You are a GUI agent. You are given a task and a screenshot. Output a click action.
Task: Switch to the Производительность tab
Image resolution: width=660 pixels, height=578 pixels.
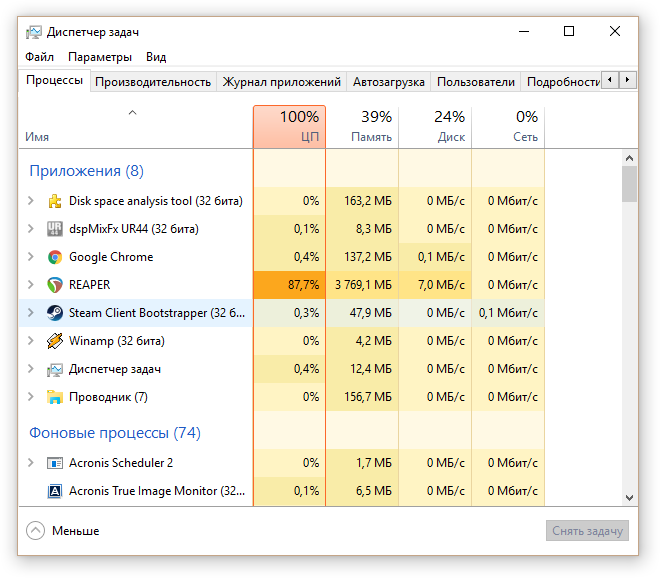click(153, 82)
